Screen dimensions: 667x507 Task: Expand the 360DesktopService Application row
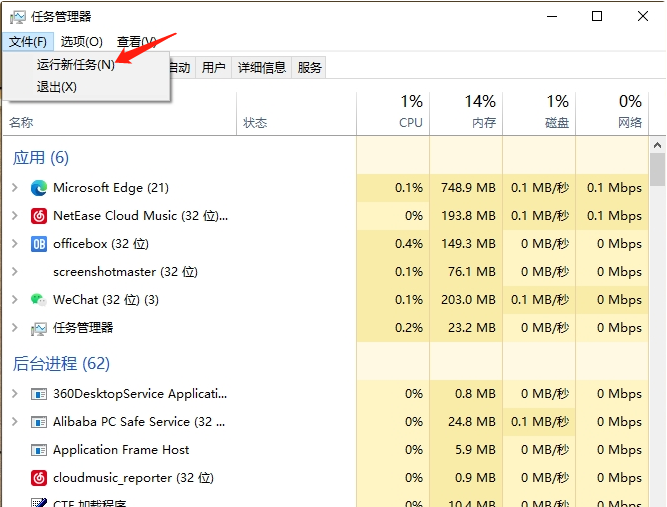[x=15, y=394]
